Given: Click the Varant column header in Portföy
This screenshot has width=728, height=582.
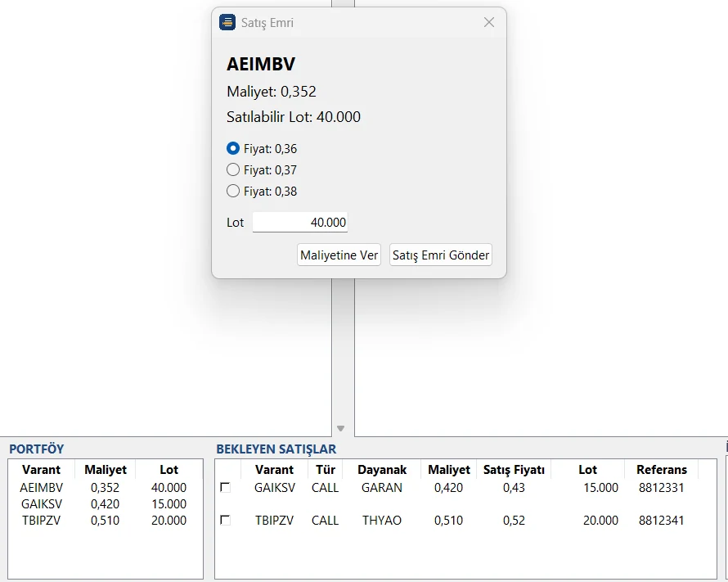Looking at the screenshot, I should [42, 470].
